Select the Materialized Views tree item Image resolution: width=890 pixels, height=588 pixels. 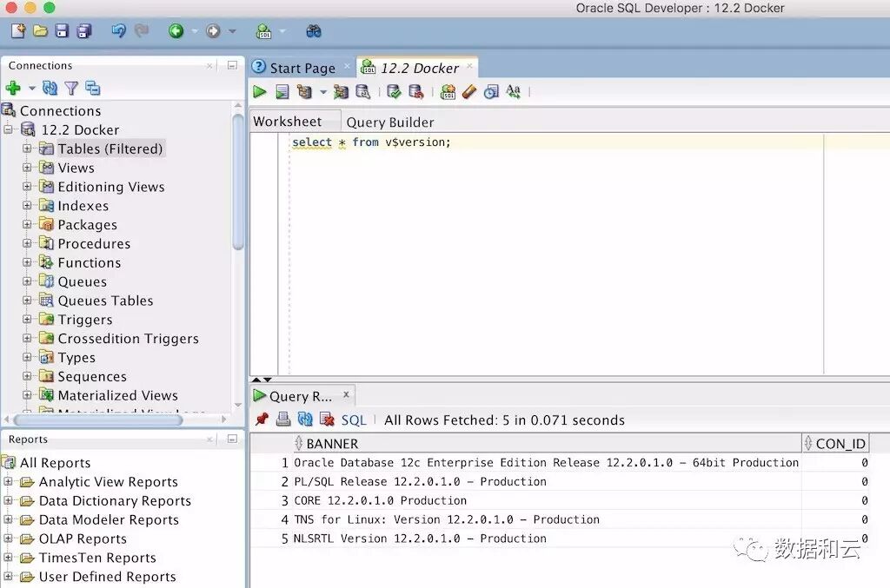[117, 395]
